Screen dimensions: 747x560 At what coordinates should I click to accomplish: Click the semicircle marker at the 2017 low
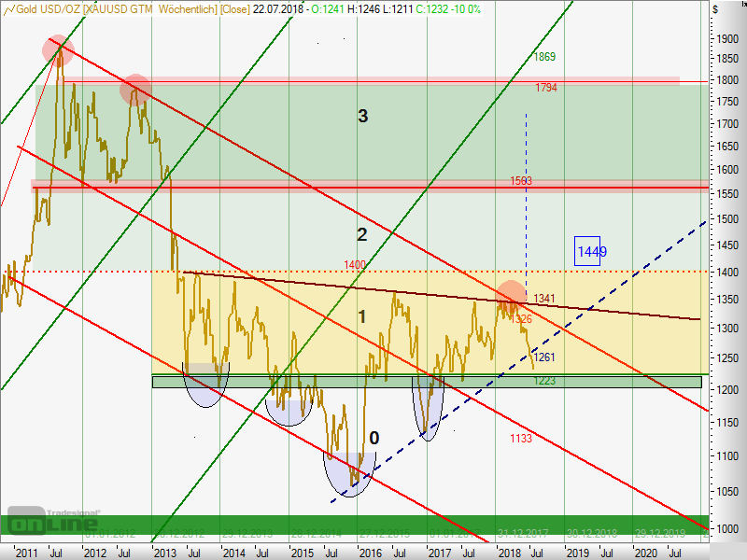click(429, 408)
